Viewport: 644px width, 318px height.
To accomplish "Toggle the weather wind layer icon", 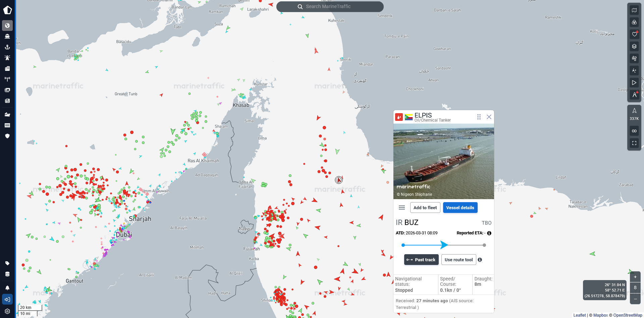I will pyautogui.click(x=634, y=58).
